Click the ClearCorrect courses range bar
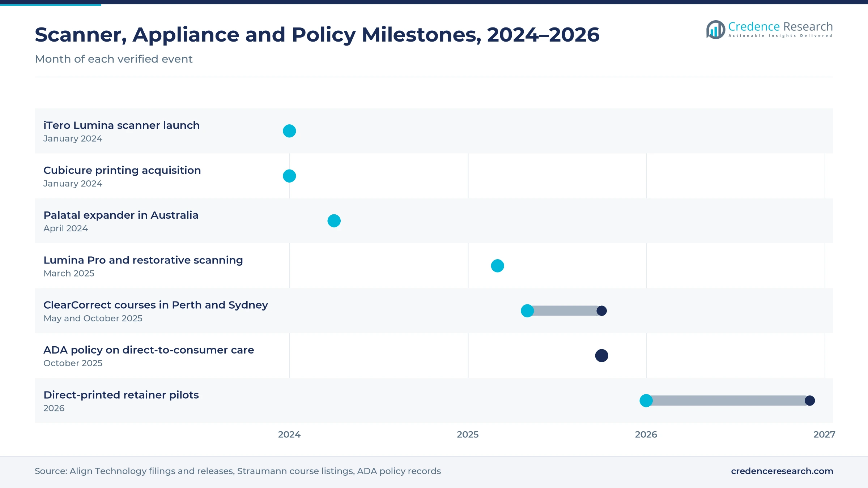Screen dimensions: 868x488 (x=565, y=311)
